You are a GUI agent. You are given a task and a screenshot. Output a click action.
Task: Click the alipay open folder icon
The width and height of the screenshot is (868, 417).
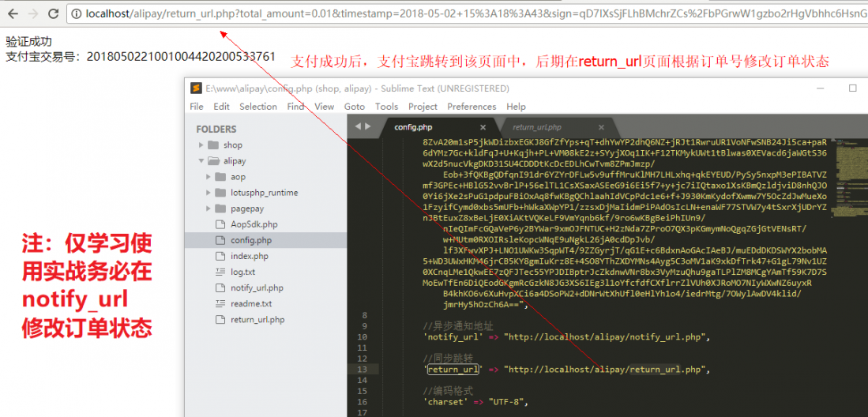(213, 161)
